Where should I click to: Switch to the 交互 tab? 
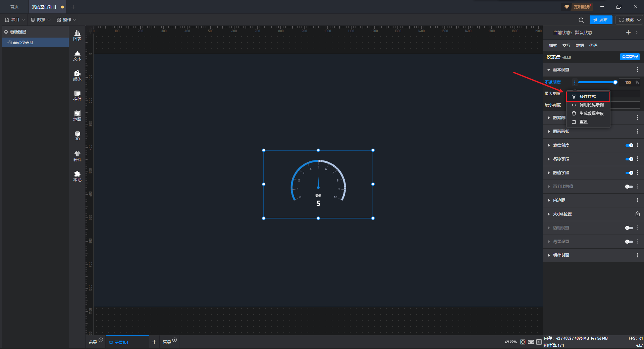(x=566, y=46)
